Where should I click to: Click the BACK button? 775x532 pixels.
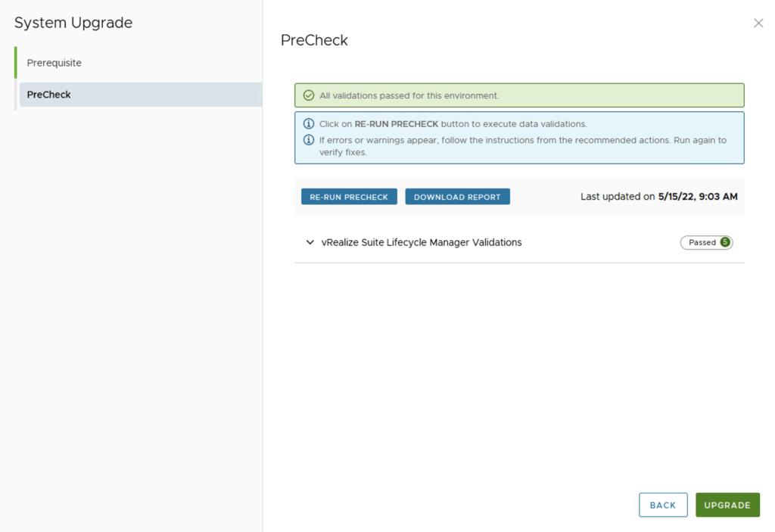662,505
